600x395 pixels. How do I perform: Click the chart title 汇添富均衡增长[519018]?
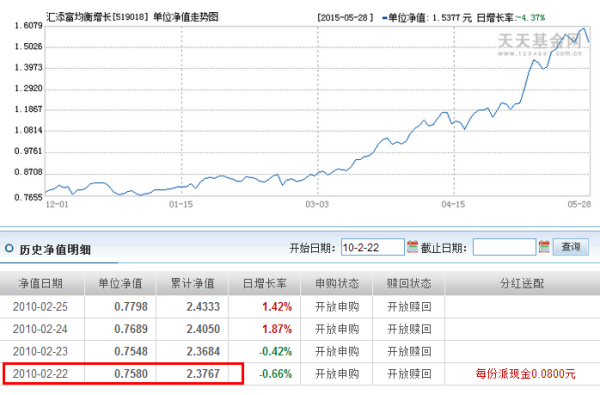[97, 17]
